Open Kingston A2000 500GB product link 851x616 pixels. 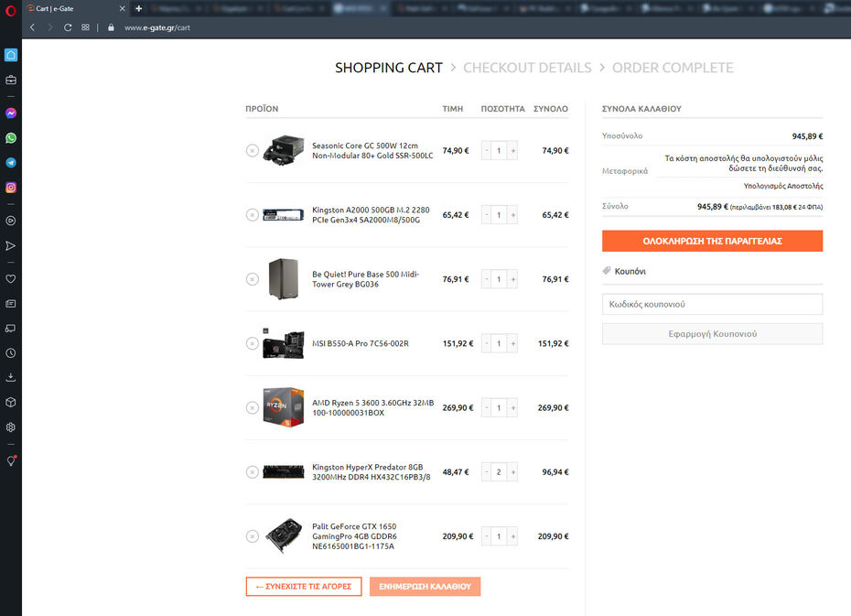point(371,215)
